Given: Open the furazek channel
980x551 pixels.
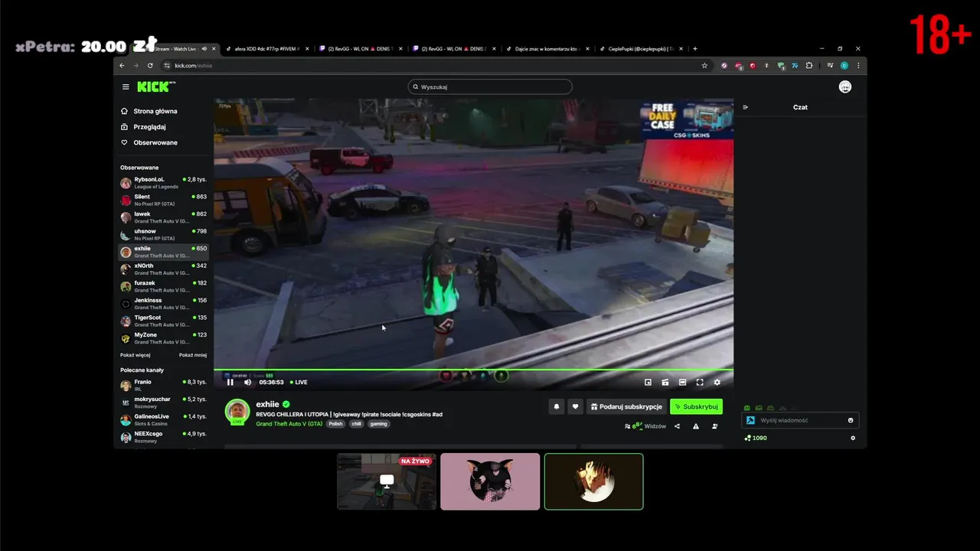Looking at the screenshot, I should (x=163, y=286).
